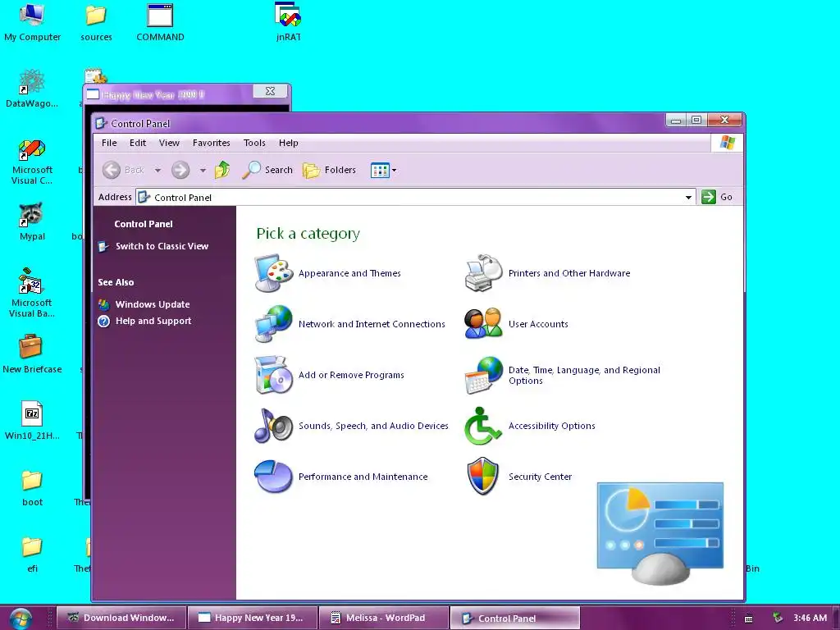Viewport: 840px width, 630px height.
Task: Click the Search toolbar button
Action: click(267, 170)
